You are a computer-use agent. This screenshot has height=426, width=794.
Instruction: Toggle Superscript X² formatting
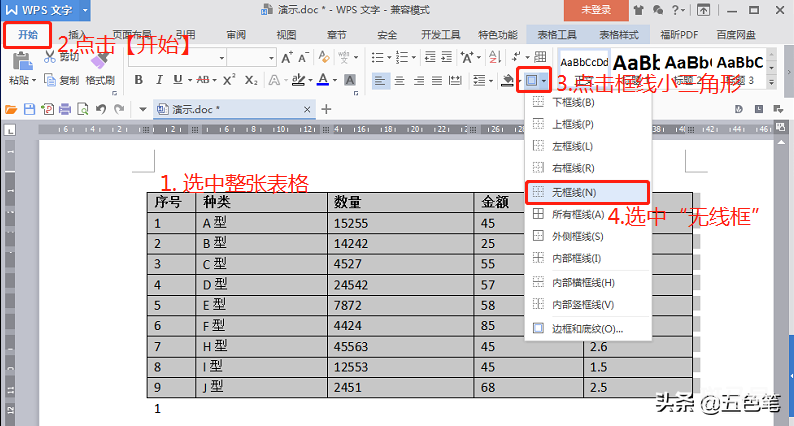coord(229,80)
